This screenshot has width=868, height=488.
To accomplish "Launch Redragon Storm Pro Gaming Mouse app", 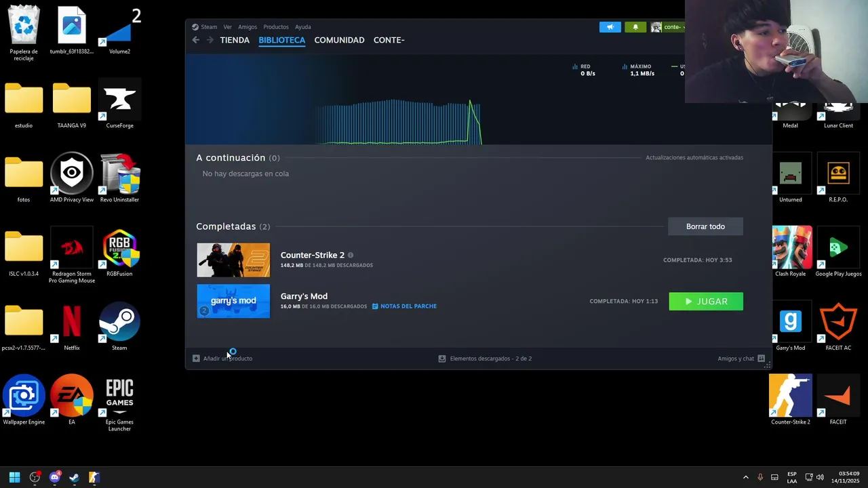I will click(x=71, y=256).
